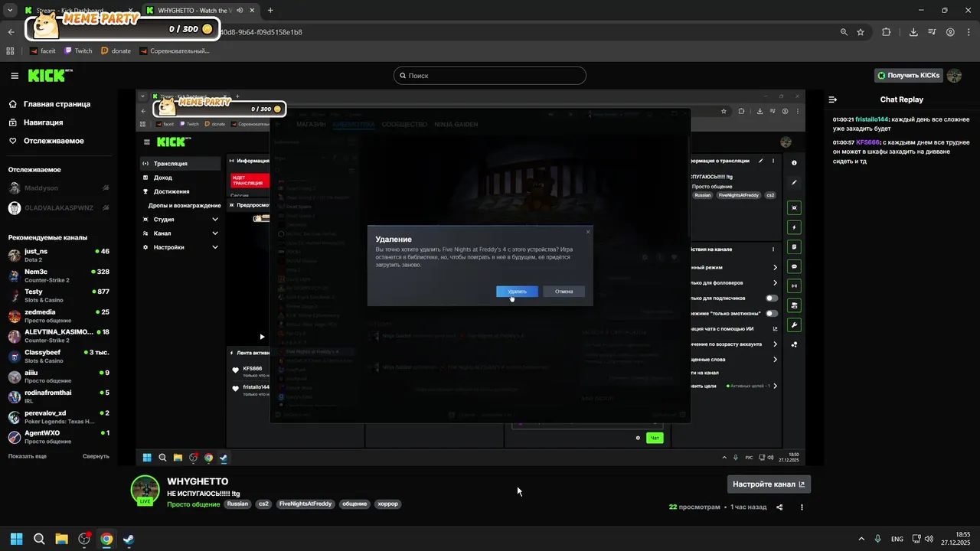Open the three-dot options under the video
The width and height of the screenshot is (980, 551).
[x=802, y=507]
